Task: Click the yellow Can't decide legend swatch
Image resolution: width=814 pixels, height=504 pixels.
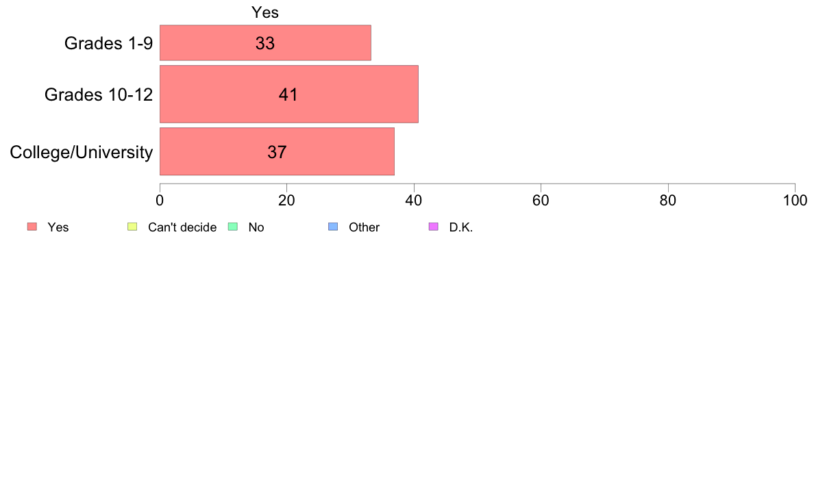Action: coord(132,227)
